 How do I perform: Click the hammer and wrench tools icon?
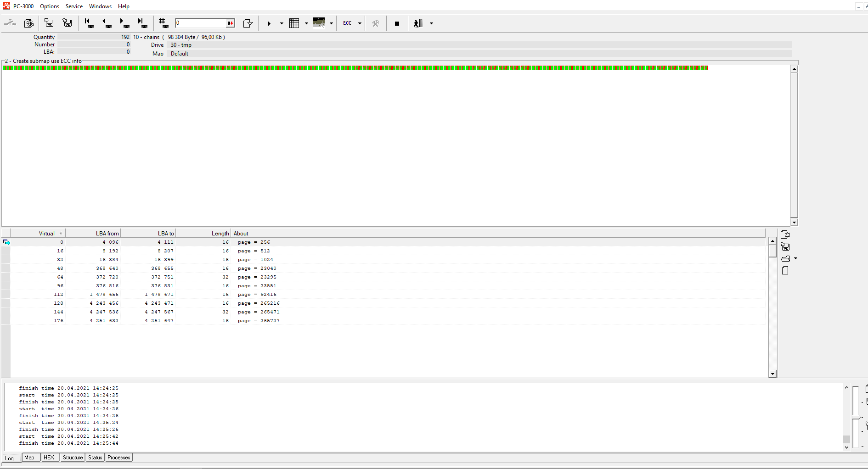coord(376,23)
